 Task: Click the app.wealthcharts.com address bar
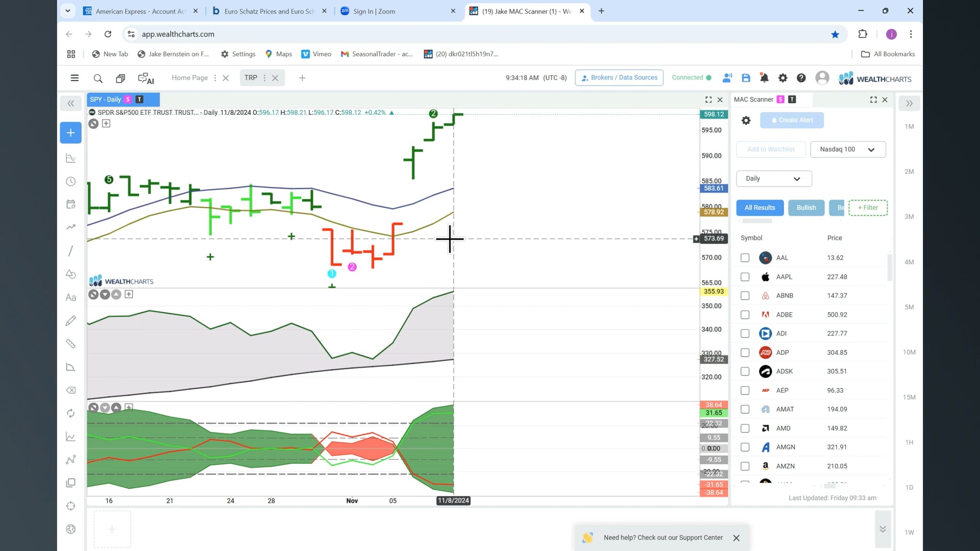click(x=480, y=34)
